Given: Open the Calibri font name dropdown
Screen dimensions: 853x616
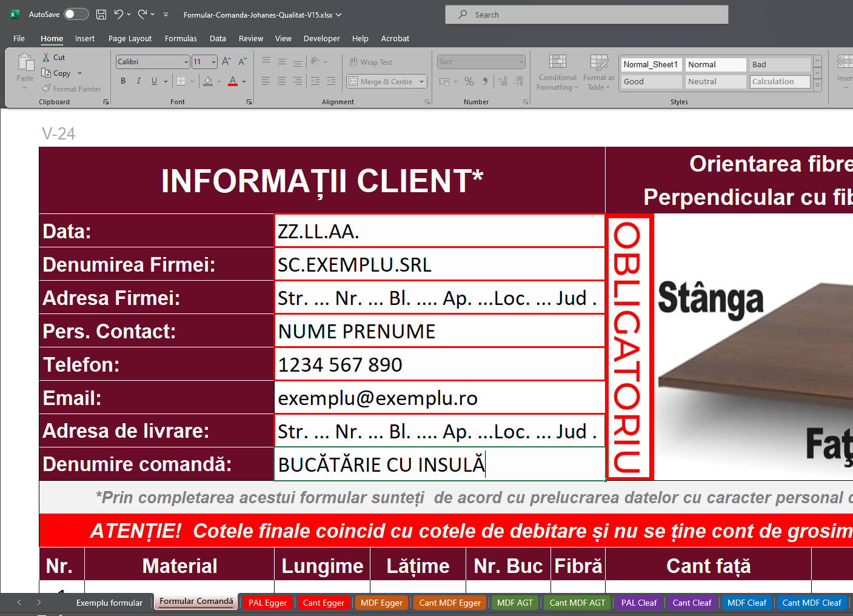Looking at the screenshot, I should coord(186,62).
